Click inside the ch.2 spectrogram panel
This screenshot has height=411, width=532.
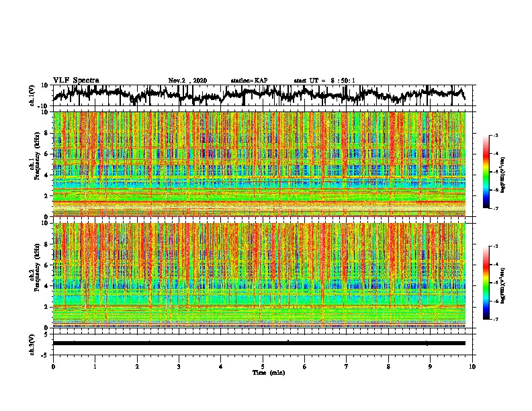coord(259,275)
